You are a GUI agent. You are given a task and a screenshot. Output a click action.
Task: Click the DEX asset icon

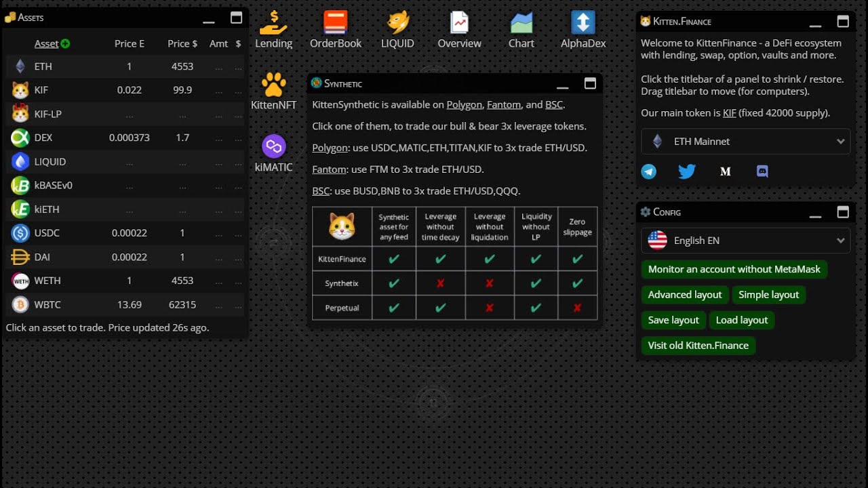pyautogui.click(x=20, y=138)
